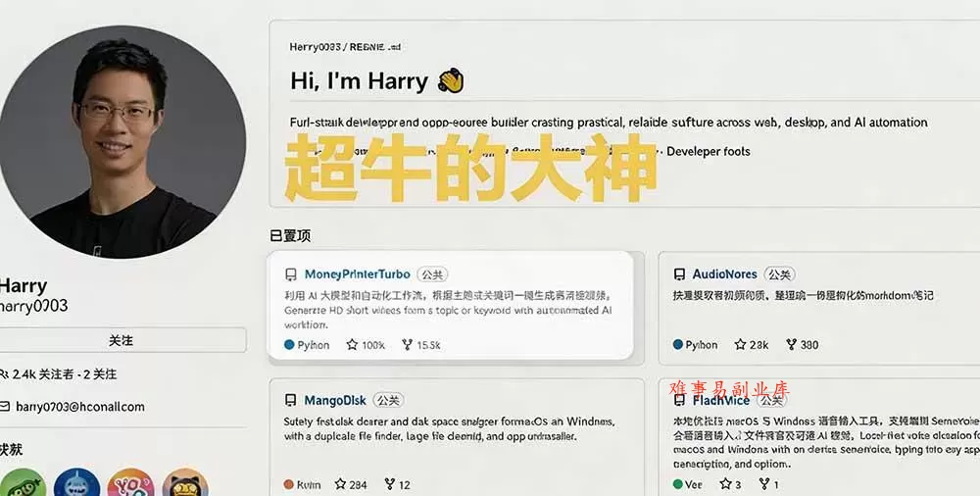
Task: Click the YOLO achievement badge
Action: click(x=130, y=483)
